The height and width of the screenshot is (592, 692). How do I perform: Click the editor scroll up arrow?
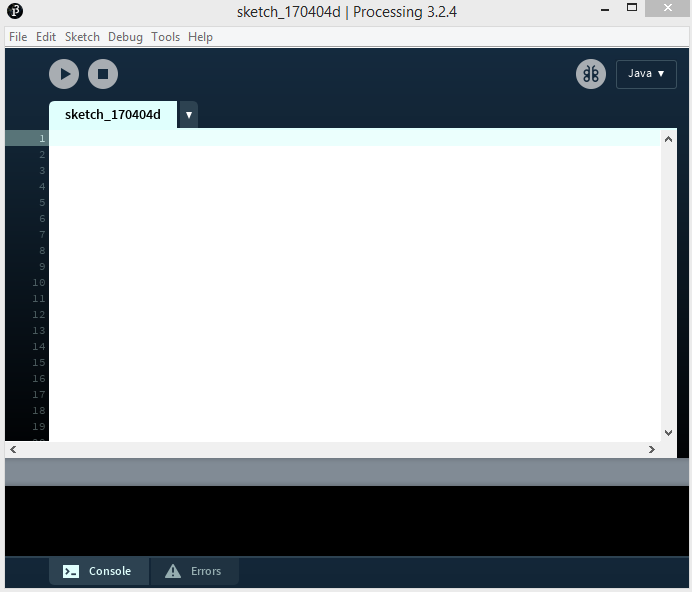point(669,140)
